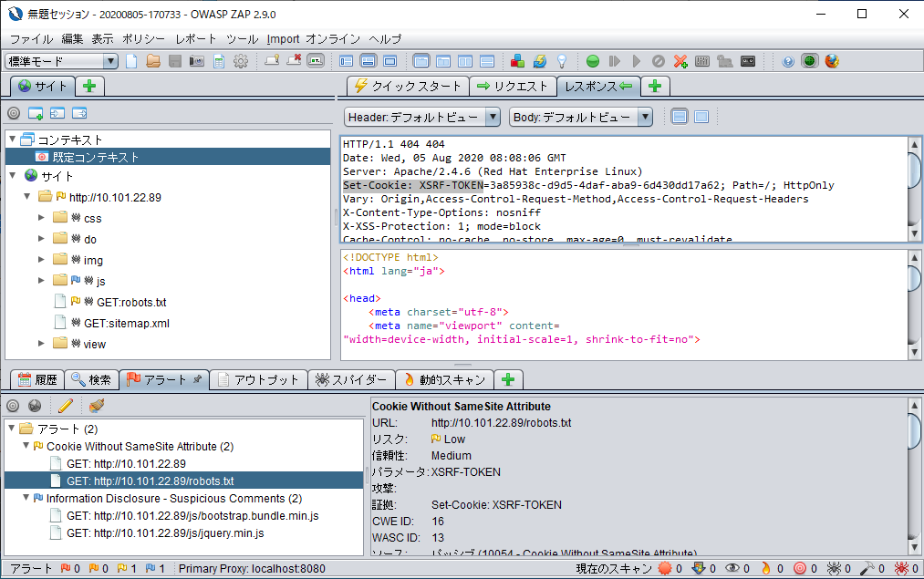
Task: Select GET:robots.txt in Sites tree
Action: (x=131, y=302)
